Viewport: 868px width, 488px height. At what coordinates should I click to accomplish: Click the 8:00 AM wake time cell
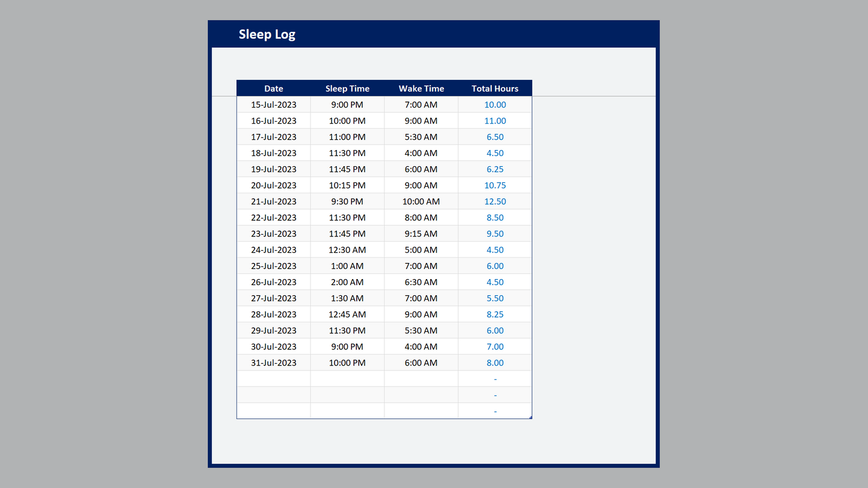click(x=421, y=217)
